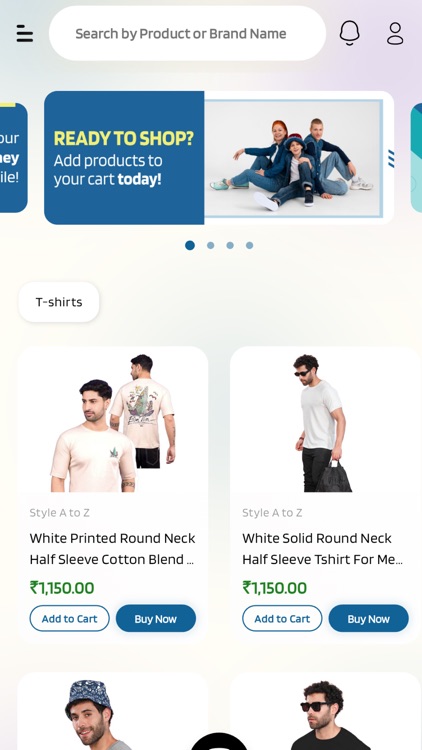Screen dimensions: 422x750
Task: Open White Solid Round Neck product title
Action: click(x=322, y=549)
